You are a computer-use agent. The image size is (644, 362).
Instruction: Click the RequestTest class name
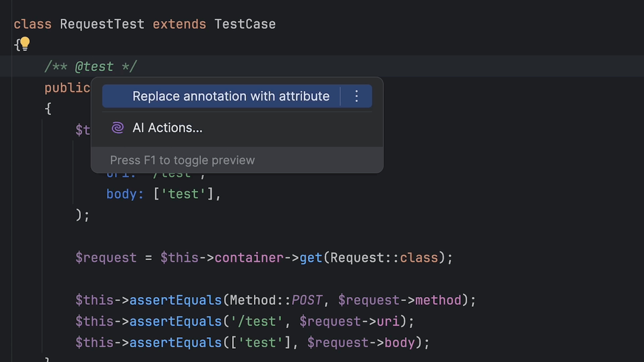[102, 24]
